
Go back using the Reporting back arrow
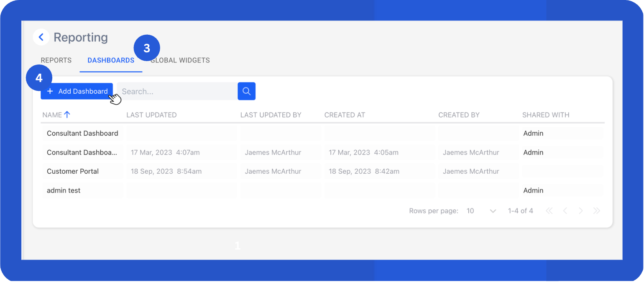(41, 37)
